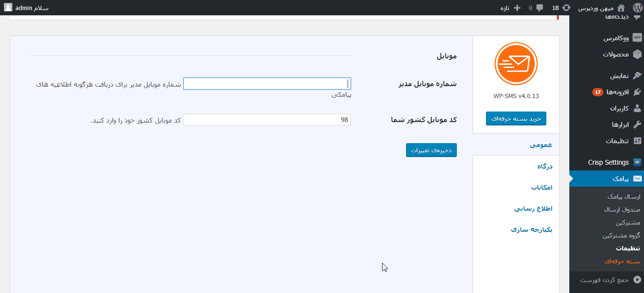Click the 0 comments count
The height and width of the screenshot is (293, 644).
pos(530,8)
